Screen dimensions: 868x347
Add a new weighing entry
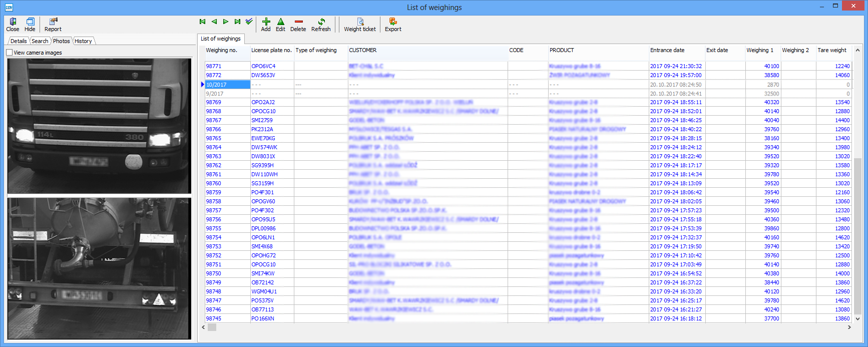(x=266, y=24)
